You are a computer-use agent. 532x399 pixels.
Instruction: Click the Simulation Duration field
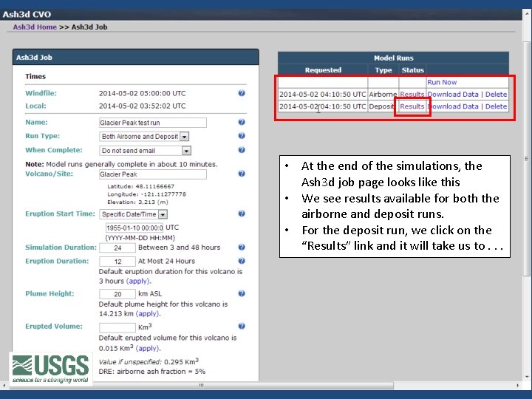[x=117, y=248]
